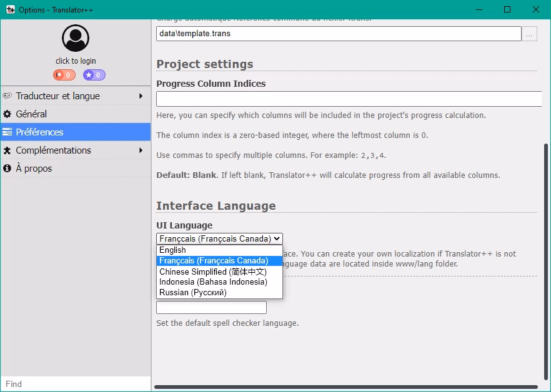
Task: Click the purple star counter badge
Action: [x=94, y=75]
